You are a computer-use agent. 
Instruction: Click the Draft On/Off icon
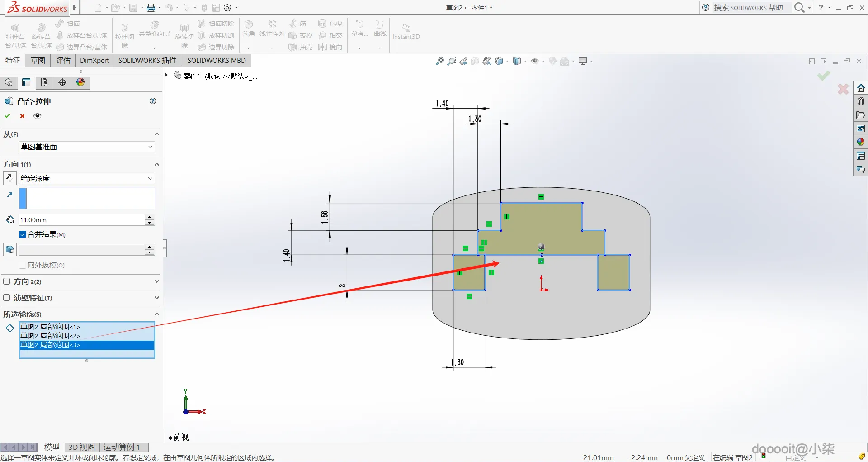pos(9,249)
